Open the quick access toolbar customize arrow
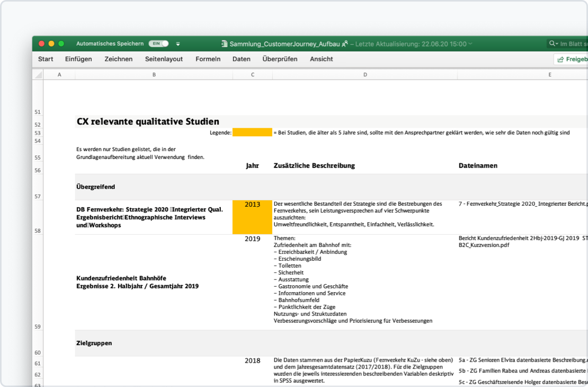 (178, 43)
